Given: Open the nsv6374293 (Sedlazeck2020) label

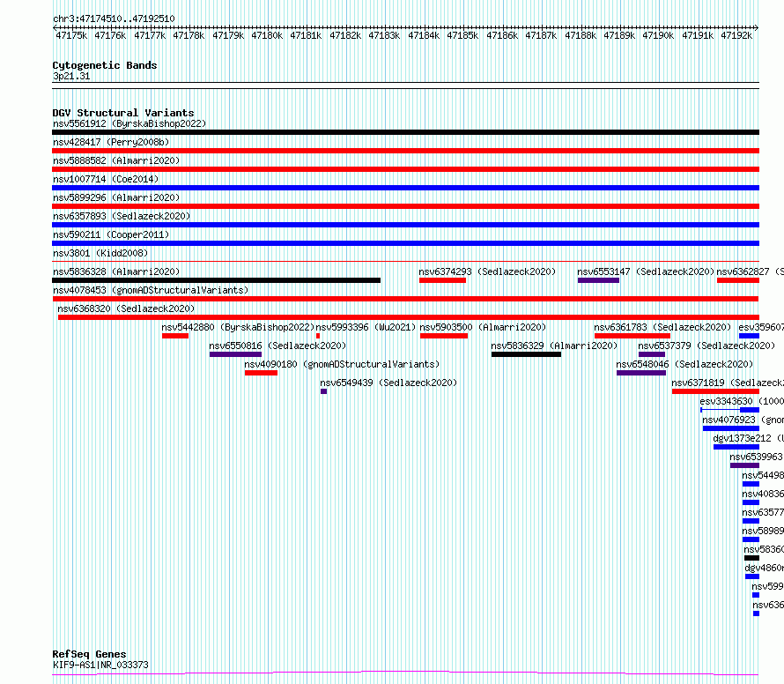Looking at the screenshot, I should [x=487, y=271].
